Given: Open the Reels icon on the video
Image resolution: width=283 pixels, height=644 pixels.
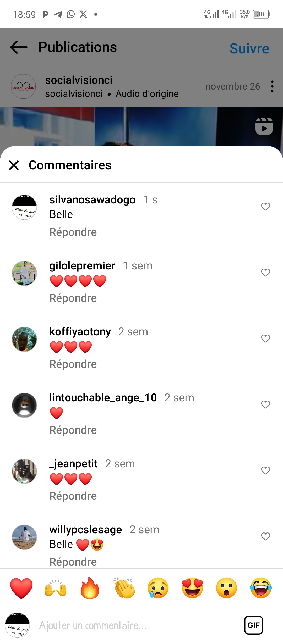Looking at the screenshot, I should (264, 126).
